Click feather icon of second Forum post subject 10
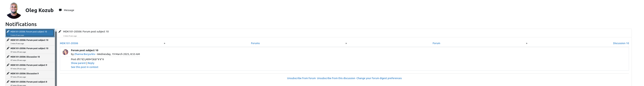This screenshot has height=86, width=644. (8, 40)
